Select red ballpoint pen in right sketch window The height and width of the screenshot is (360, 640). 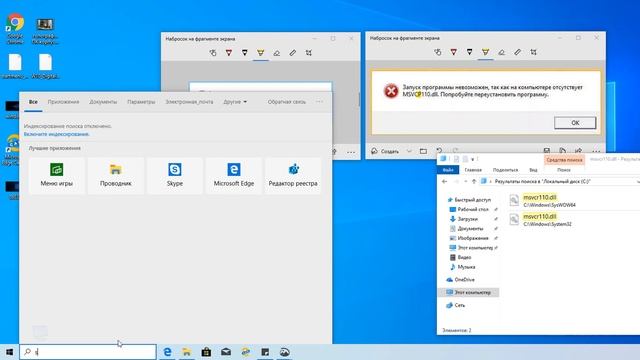pos(453,52)
